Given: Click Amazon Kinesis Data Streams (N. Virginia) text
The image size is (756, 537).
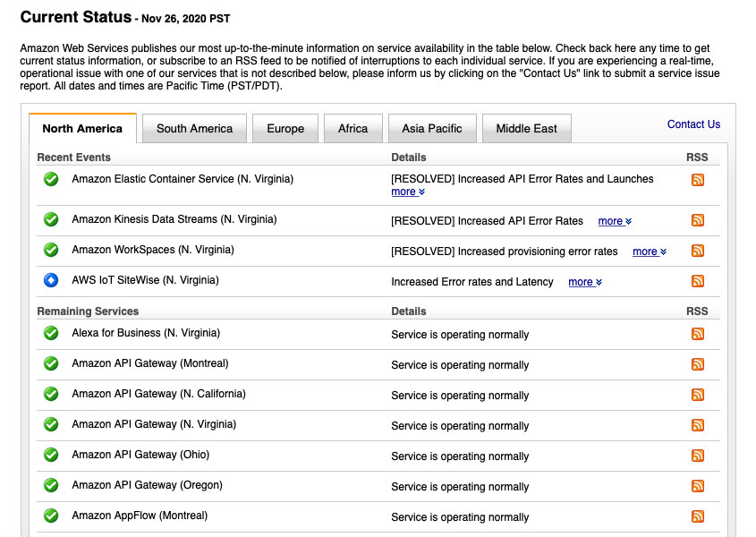Looking at the screenshot, I should 174,219.
